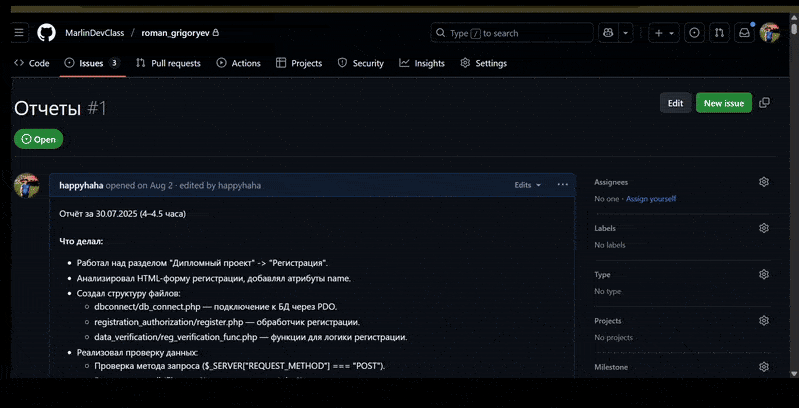Open the Assignees gear settings

point(764,182)
